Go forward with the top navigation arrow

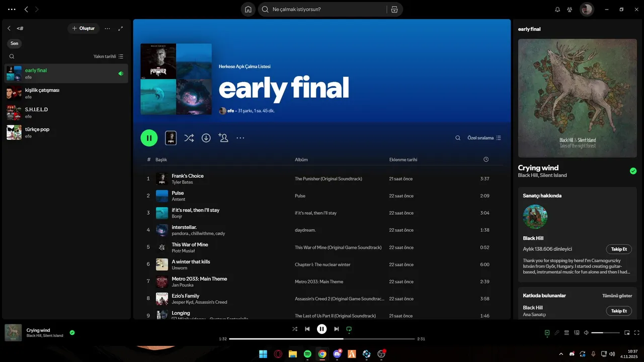[37, 9]
